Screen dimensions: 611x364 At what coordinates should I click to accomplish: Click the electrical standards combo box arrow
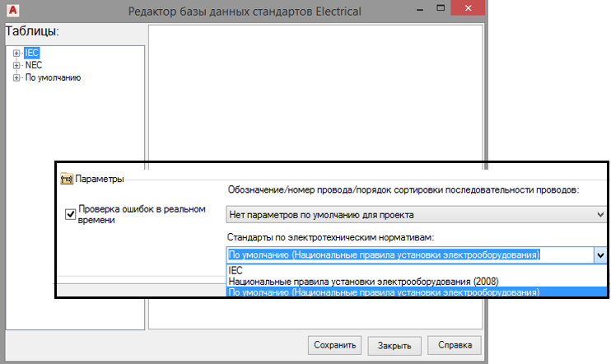coord(600,255)
